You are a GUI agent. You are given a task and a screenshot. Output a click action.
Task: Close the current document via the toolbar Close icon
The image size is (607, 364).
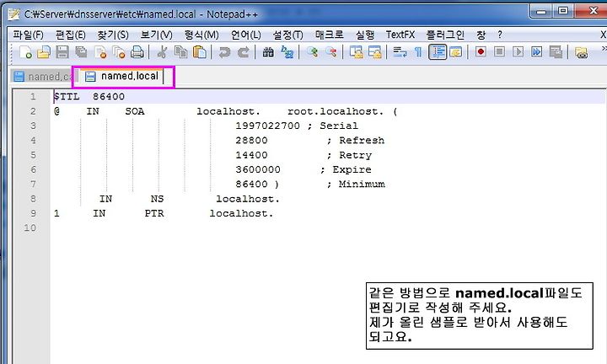(100, 52)
